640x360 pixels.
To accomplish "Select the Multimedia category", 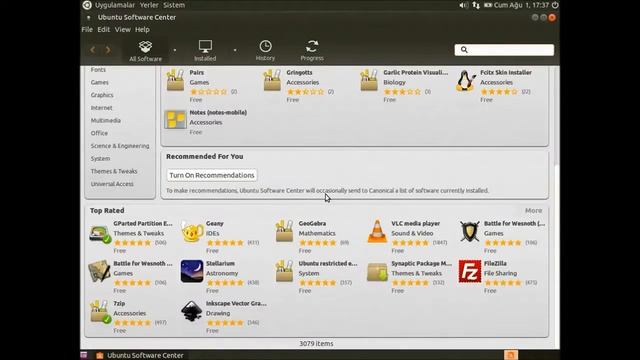I will [106, 120].
